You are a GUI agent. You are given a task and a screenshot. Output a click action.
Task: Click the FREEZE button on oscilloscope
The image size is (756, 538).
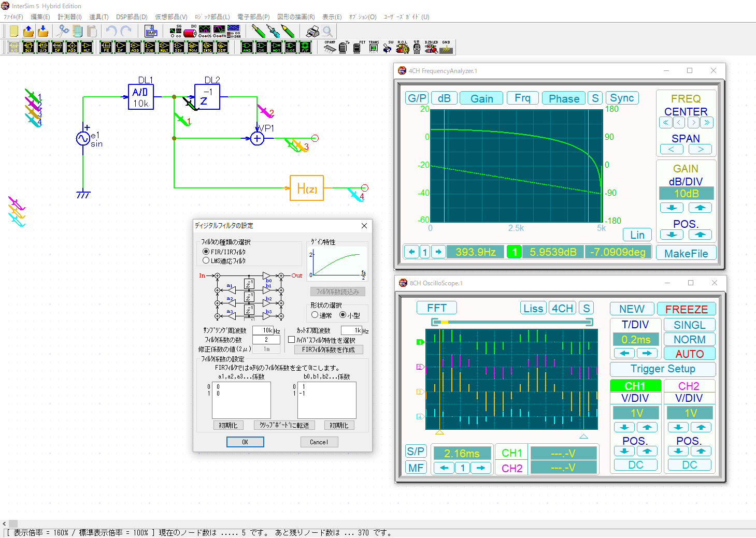coord(686,309)
